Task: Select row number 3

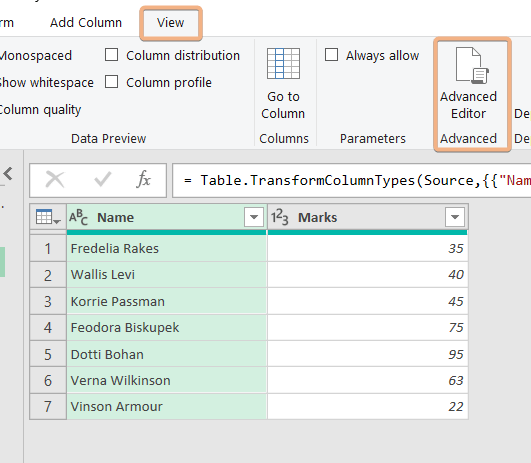Action: point(48,301)
